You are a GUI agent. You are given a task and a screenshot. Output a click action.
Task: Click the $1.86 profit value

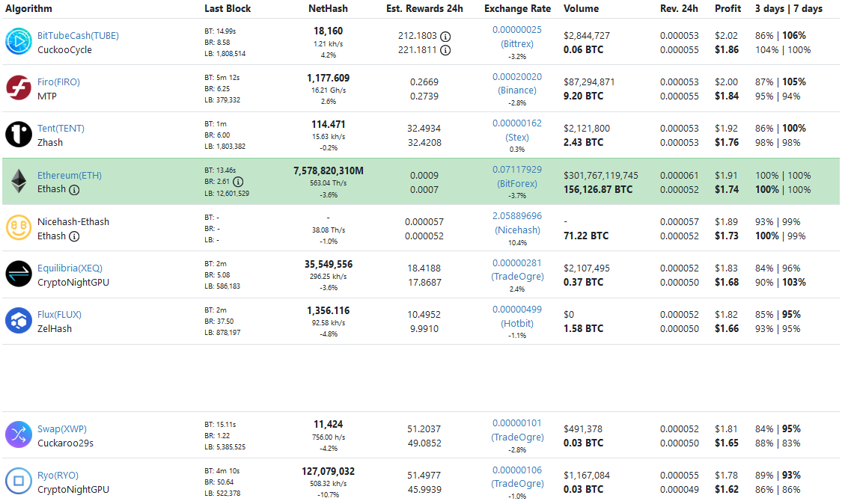click(x=727, y=49)
